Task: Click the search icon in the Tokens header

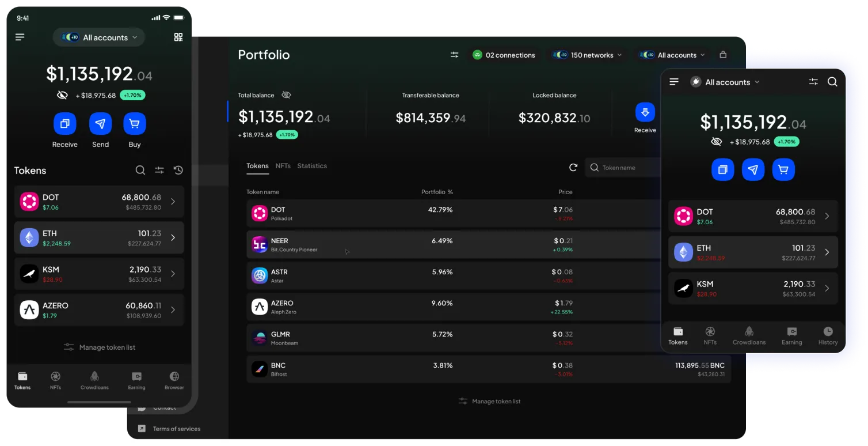Action: (140, 170)
